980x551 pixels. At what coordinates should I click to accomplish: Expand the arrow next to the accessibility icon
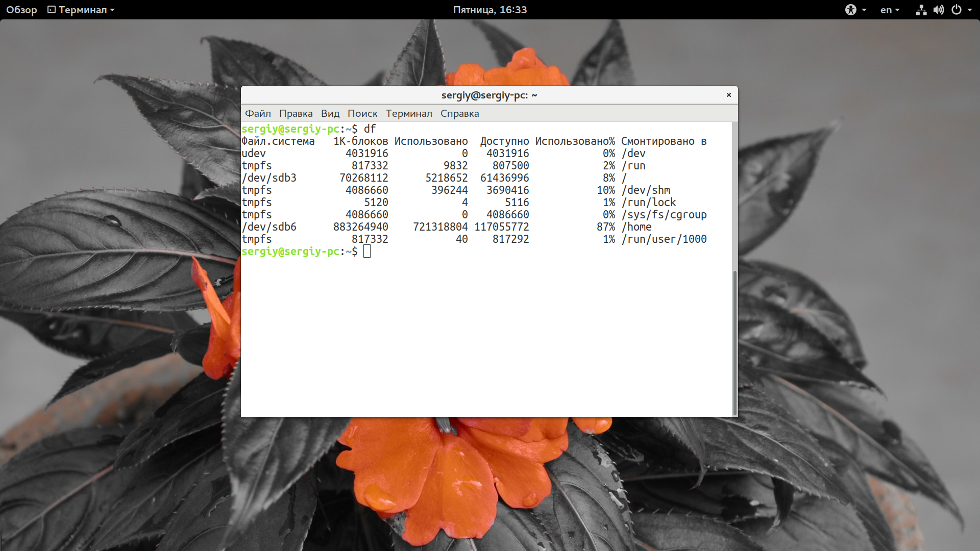click(863, 10)
